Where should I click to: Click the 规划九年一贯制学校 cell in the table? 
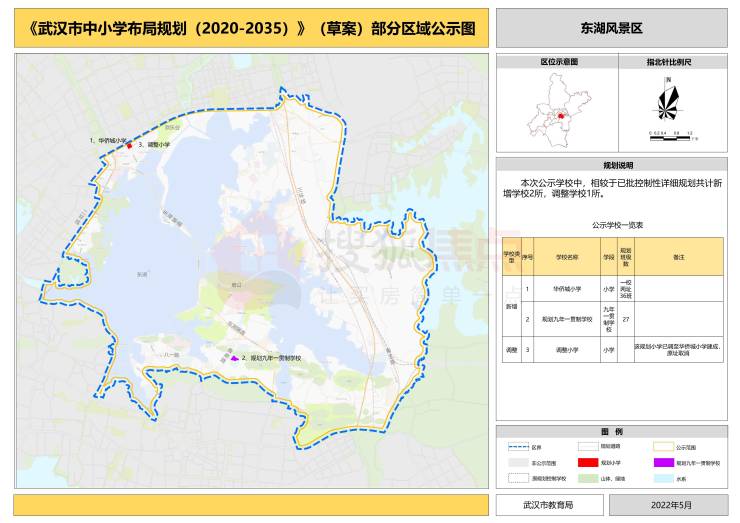click(x=567, y=320)
